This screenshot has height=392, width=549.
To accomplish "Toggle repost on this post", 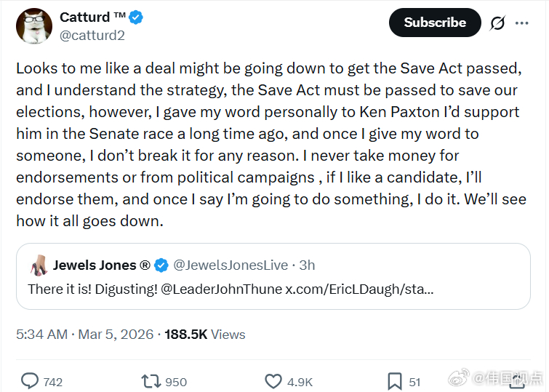I will 151,381.
